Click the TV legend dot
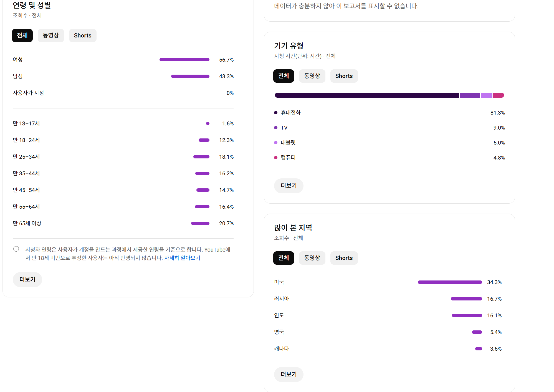 click(276, 128)
